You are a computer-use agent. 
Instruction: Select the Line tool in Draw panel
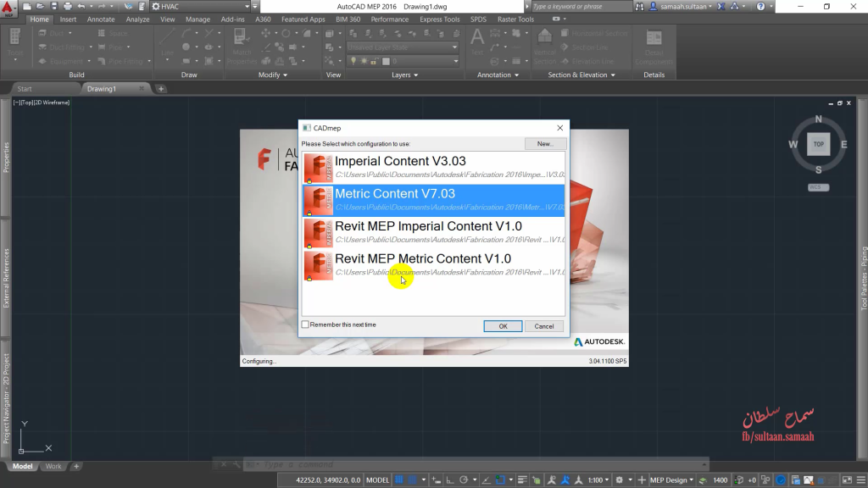pos(167,42)
